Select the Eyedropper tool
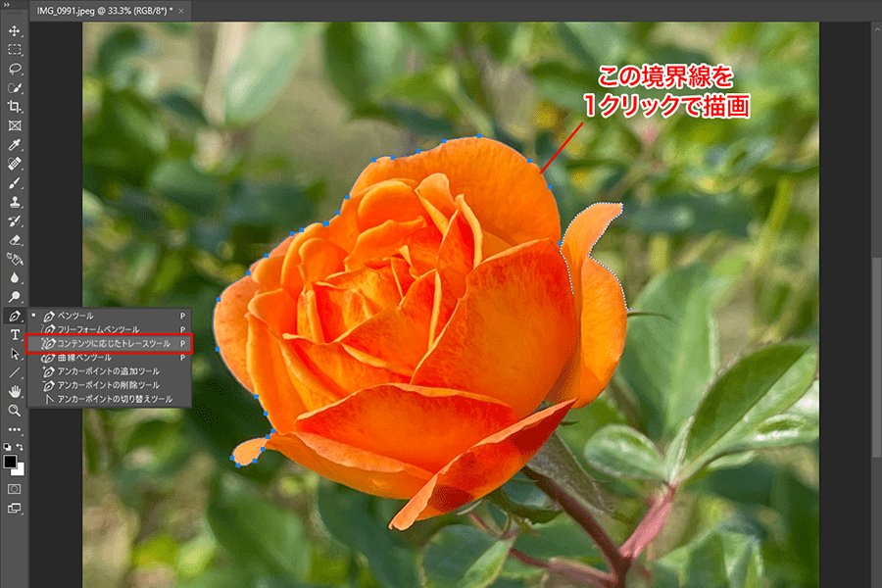 point(14,145)
